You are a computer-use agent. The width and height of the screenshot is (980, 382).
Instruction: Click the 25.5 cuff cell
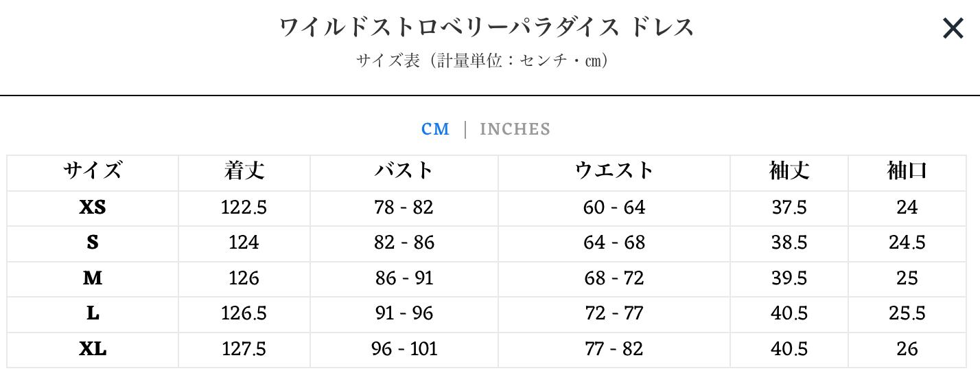[x=907, y=314]
